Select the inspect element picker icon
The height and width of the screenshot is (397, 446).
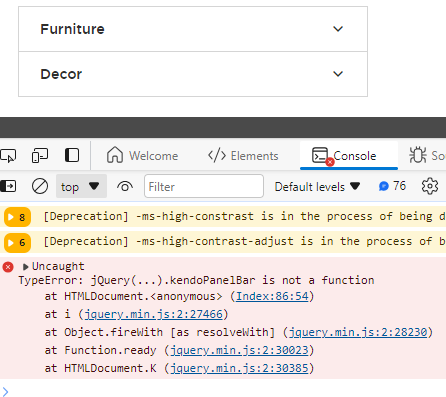8,156
